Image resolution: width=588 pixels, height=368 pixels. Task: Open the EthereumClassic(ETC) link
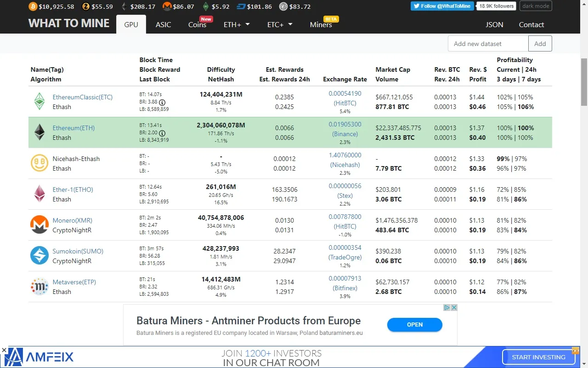click(83, 97)
